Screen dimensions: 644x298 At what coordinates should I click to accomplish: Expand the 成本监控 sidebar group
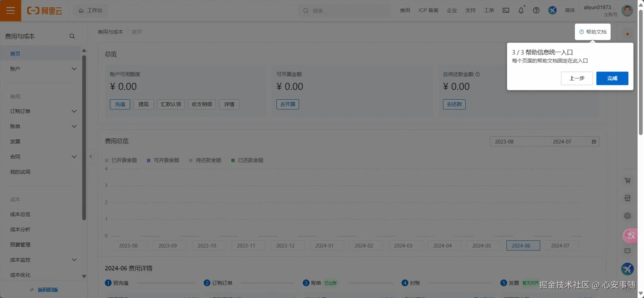coord(43,260)
